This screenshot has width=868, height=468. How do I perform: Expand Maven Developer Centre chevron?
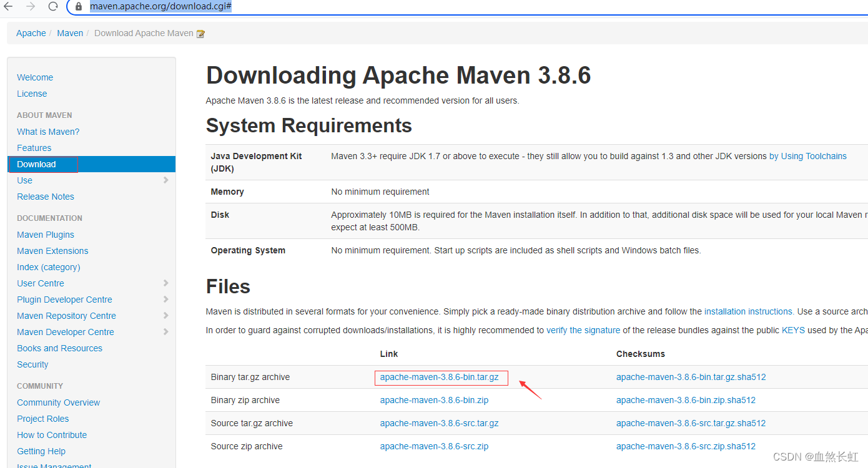pos(165,331)
